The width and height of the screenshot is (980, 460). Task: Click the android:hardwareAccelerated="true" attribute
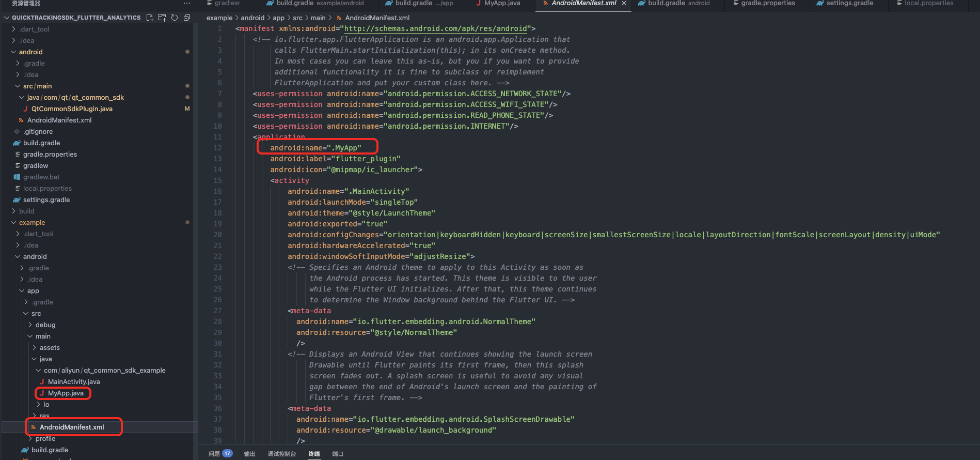tap(361, 246)
